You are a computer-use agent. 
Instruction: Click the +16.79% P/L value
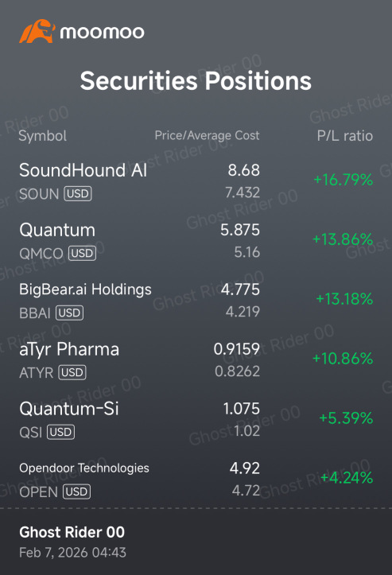[343, 180]
